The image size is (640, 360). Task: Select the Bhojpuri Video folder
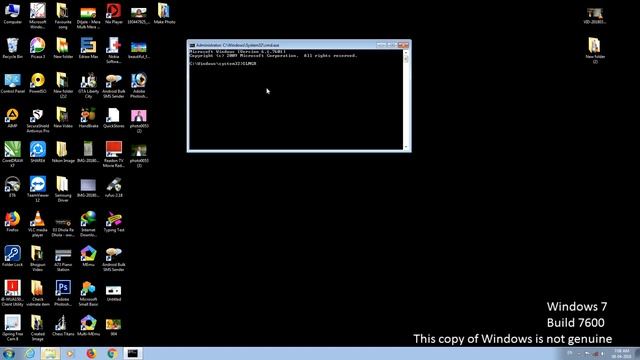coord(38,258)
